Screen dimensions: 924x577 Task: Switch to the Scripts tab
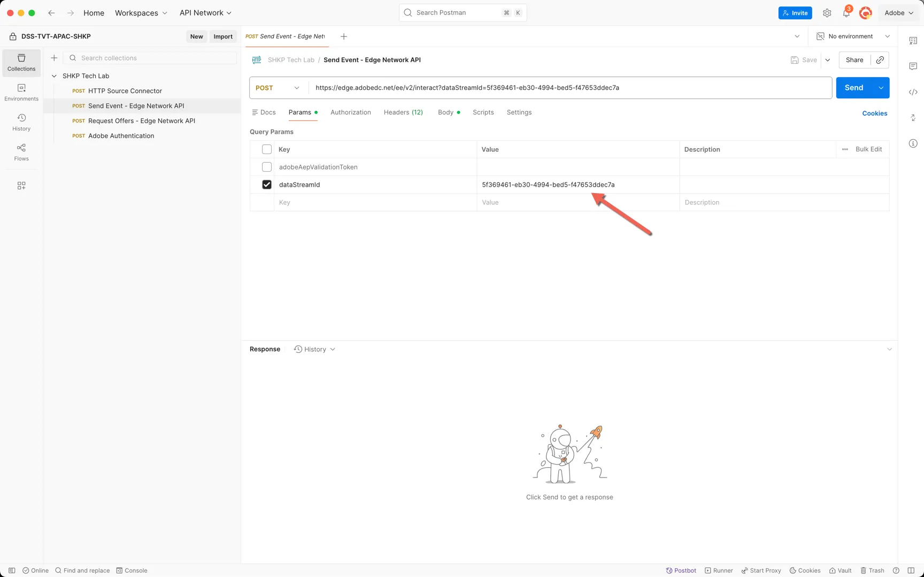(x=483, y=112)
